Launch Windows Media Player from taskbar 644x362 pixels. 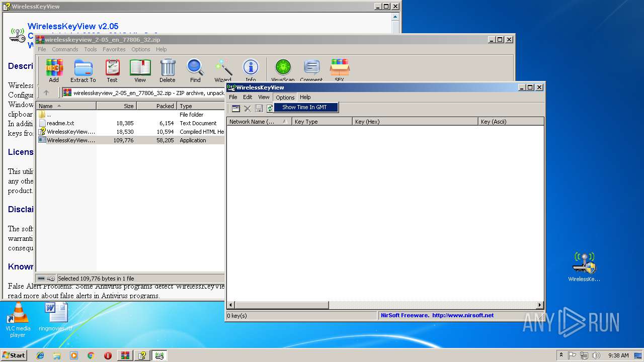[74, 355]
